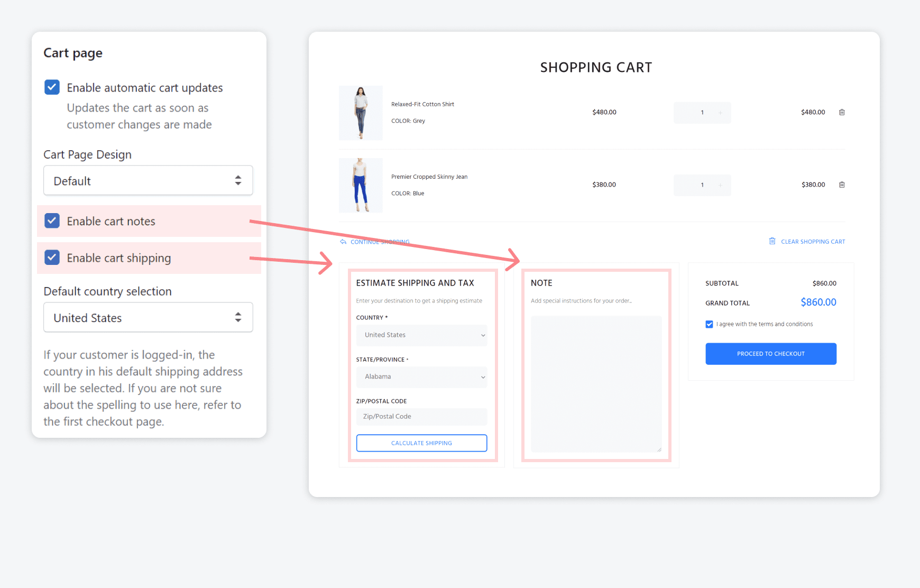Click the CALCULATE SHIPPING button
The width and height of the screenshot is (920, 588).
pyautogui.click(x=421, y=443)
